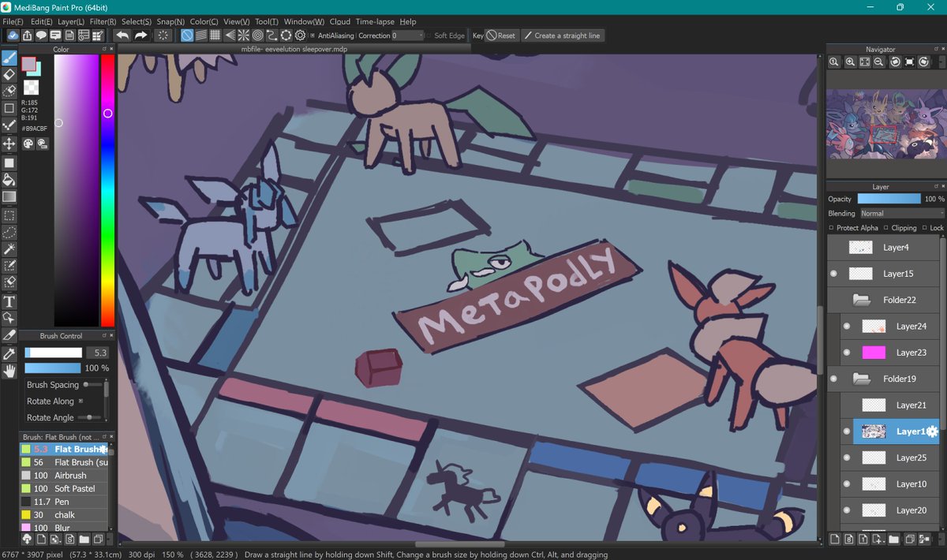Image resolution: width=947 pixels, height=560 pixels.
Task: Enable the layer Lock checkbox
Action: click(x=925, y=228)
